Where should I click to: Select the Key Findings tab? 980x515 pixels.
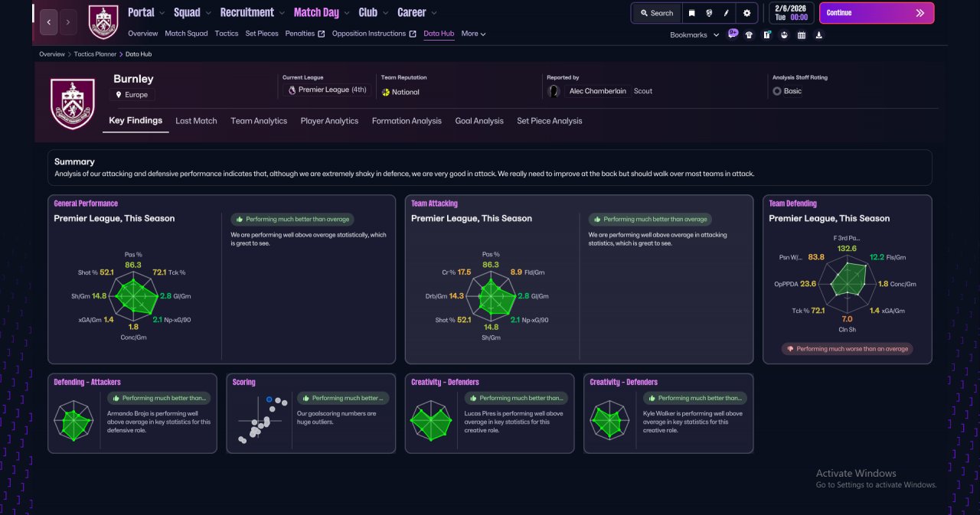136,121
